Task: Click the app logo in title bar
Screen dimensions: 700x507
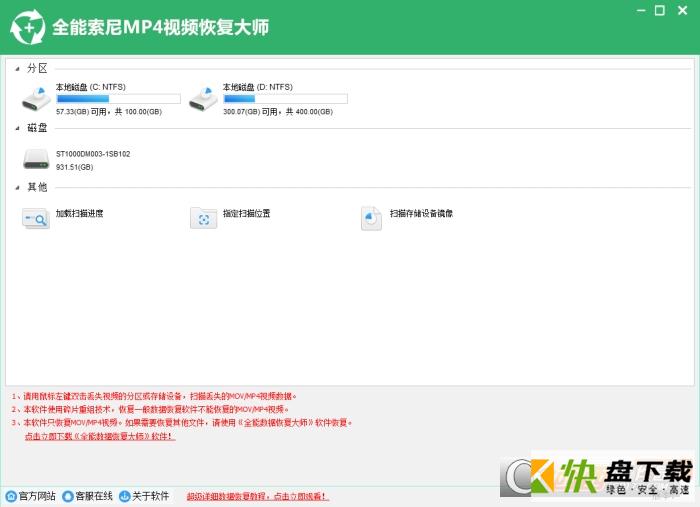Action: point(28,27)
